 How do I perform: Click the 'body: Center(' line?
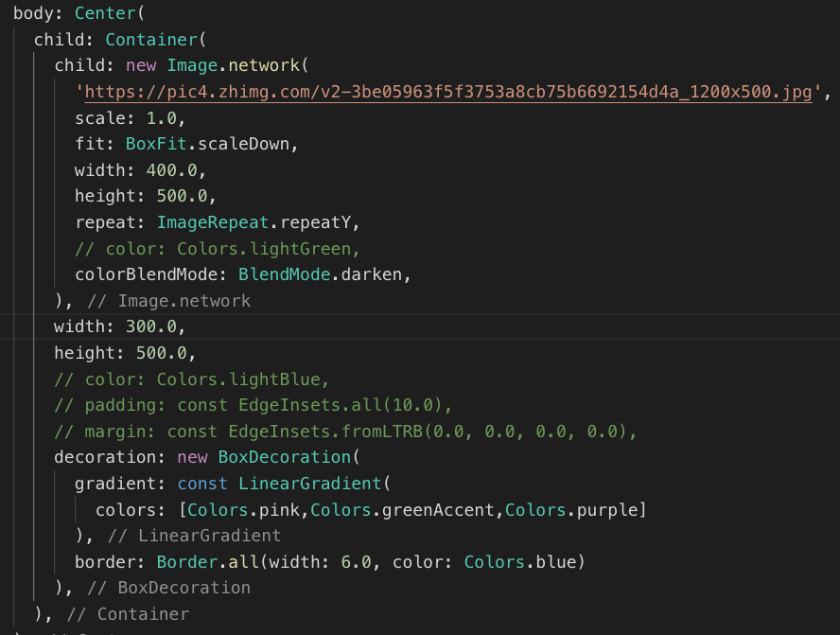pos(79,13)
